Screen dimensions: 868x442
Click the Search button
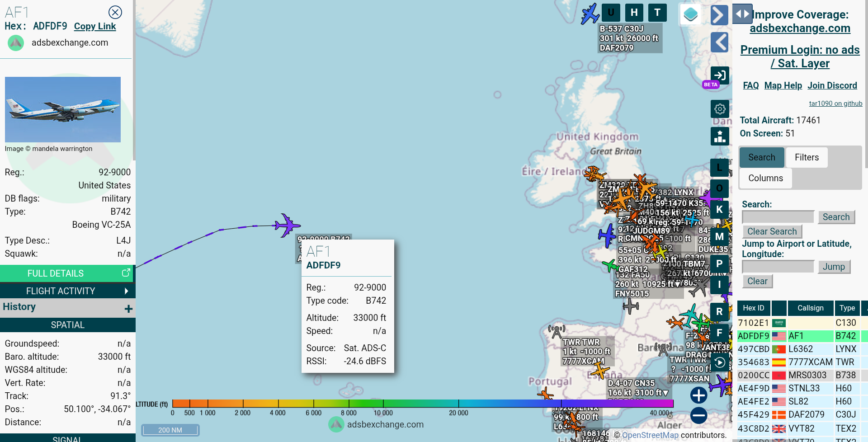click(x=836, y=217)
